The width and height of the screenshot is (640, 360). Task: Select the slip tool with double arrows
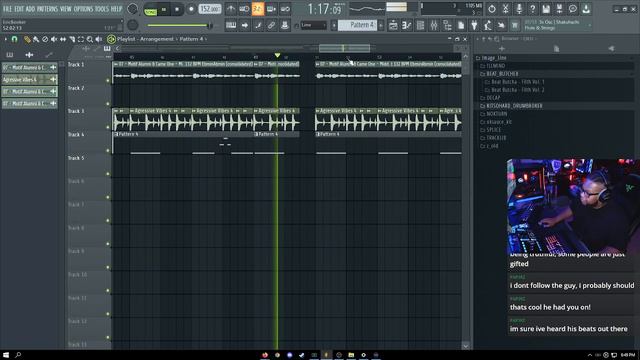coord(63,39)
